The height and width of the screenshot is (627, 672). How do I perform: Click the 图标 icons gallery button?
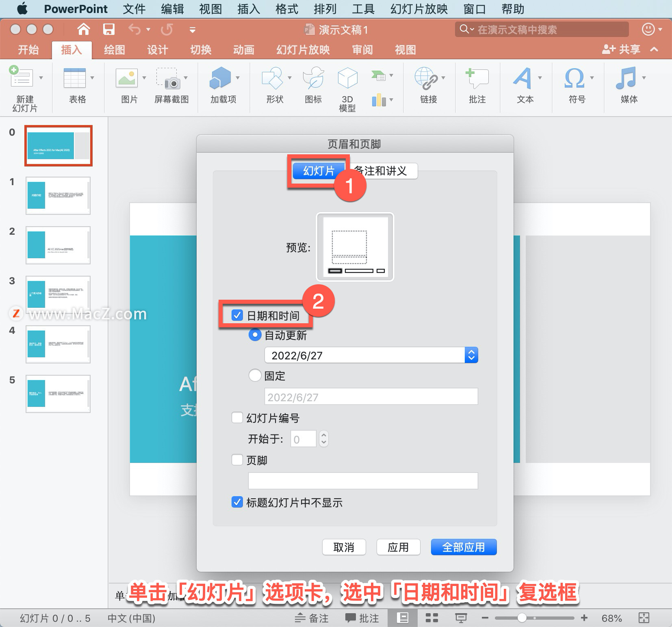click(314, 78)
